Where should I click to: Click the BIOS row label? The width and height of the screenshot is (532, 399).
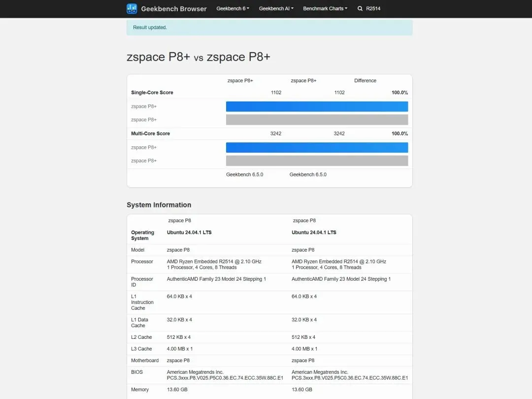pos(137,372)
